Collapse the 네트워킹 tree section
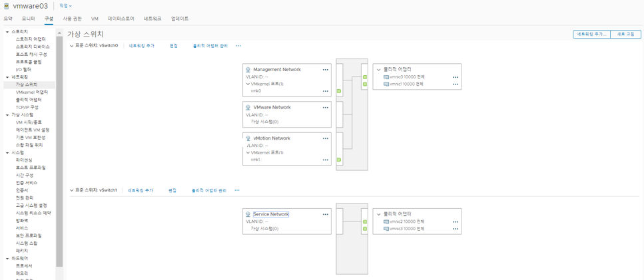 tap(7, 77)
